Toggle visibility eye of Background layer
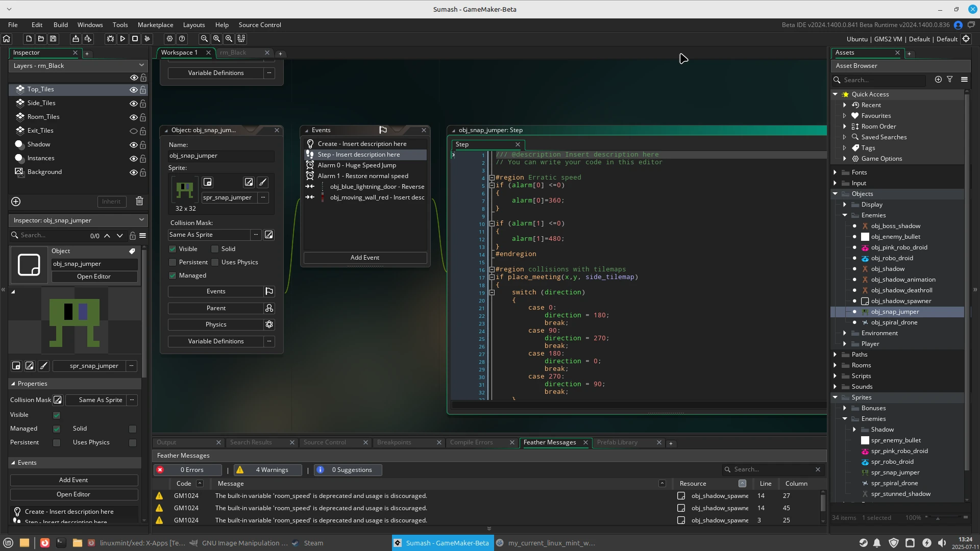The image size is (980, 551). [134, 172]
